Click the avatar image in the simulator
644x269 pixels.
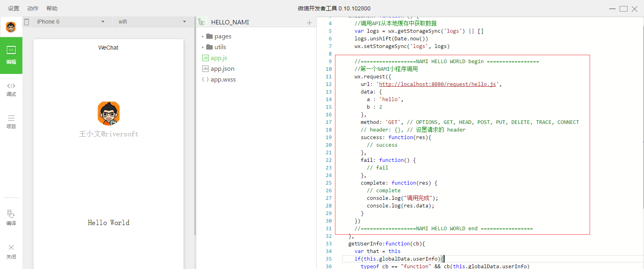click(109, 113)
